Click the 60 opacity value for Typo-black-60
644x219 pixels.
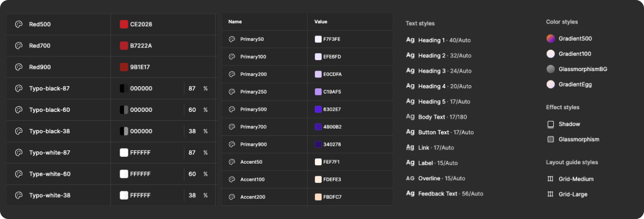[192, 110]
